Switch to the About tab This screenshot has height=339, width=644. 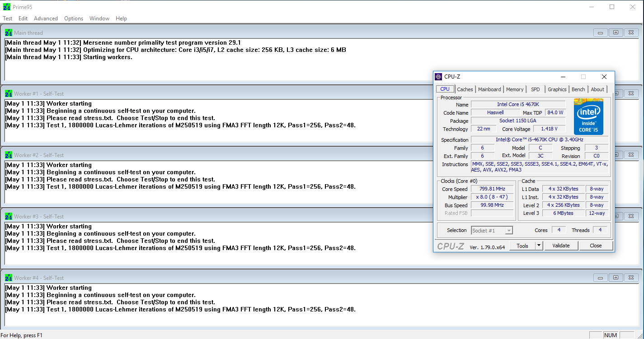597,89
